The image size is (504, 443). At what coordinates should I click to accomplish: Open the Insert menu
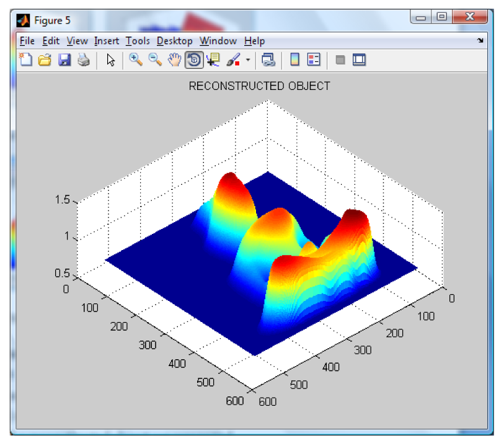pyautogui.click(x=107, y=41)
